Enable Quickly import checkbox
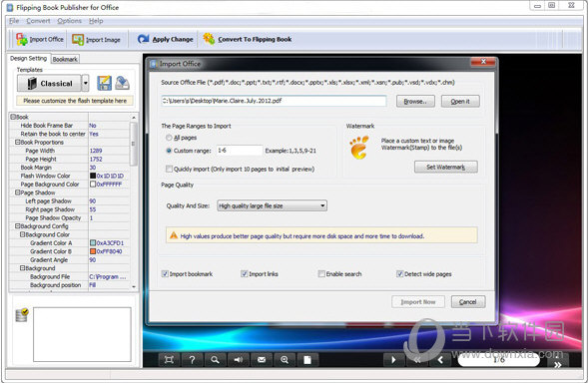Screen dimensions: 588x383 click(169, 169)
